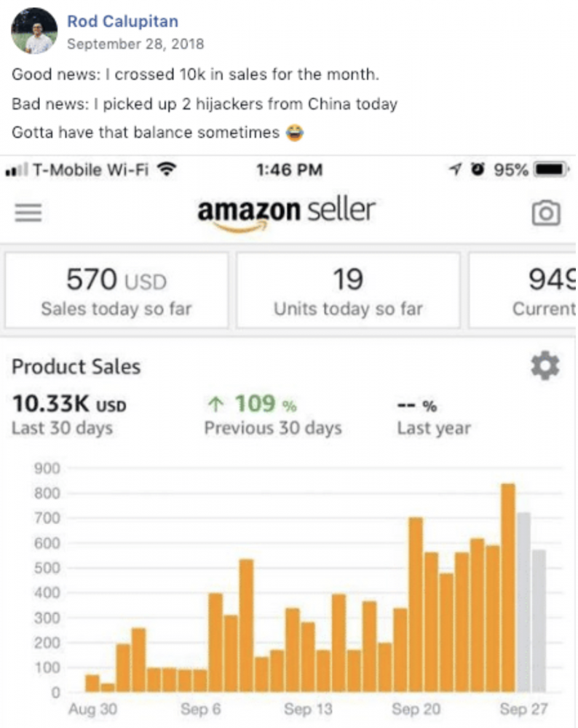Viewport: 578px width, 728px height.
Task: Select the last gray bar in chart
Action: (x=539, y=621)
